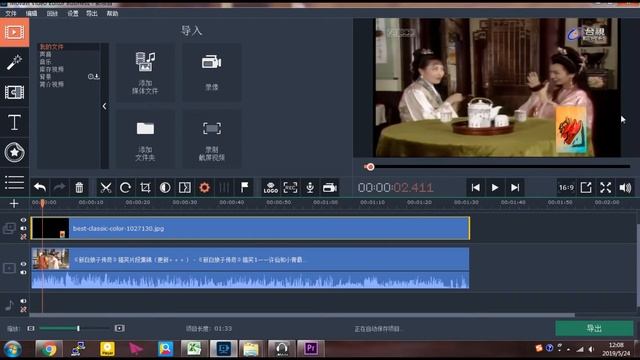
Task: Open the 文件 menu
Action: [11, 13]
